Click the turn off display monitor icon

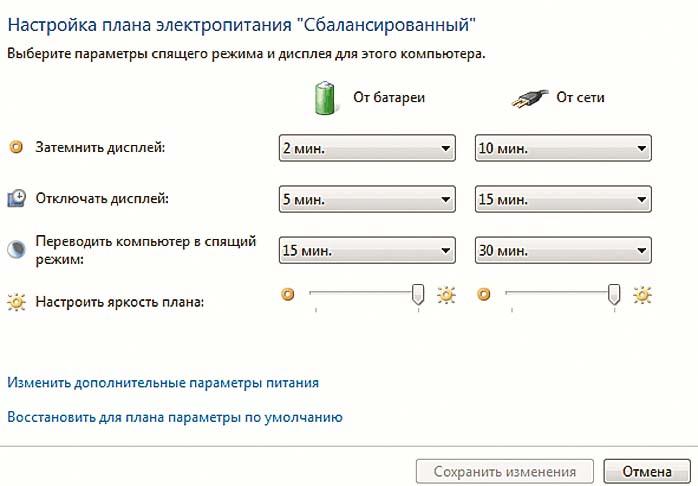click(16, 198)
